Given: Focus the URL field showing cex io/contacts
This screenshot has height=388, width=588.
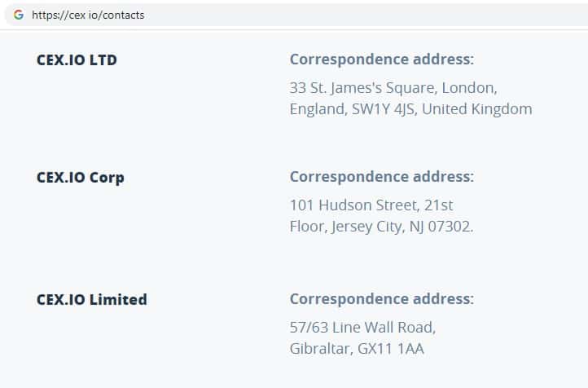Looking at the screenshot, I should (x=88, y=15).
